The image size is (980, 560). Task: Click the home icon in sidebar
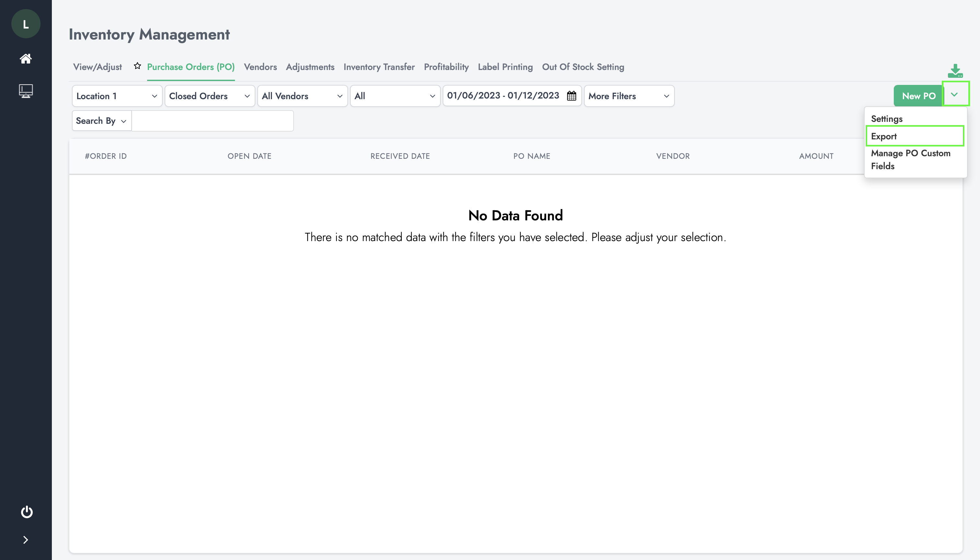pos(26,58)
